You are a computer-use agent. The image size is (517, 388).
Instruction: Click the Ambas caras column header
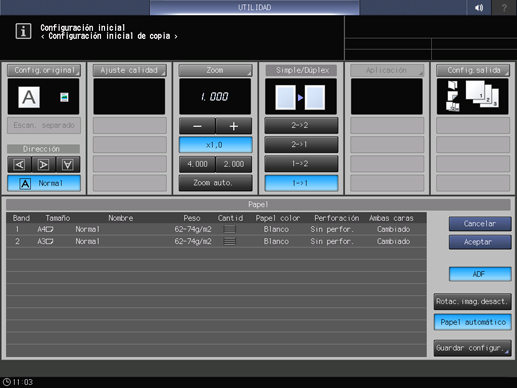click(391, 218)
